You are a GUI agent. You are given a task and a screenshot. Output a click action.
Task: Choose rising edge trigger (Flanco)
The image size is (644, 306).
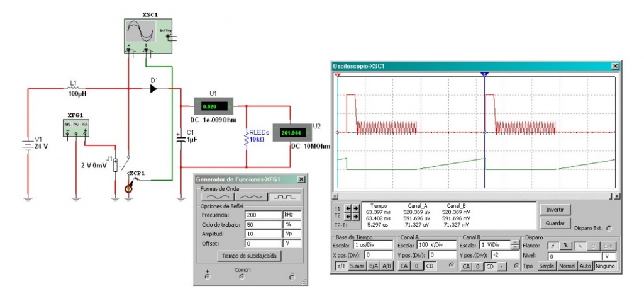point(553,246)
